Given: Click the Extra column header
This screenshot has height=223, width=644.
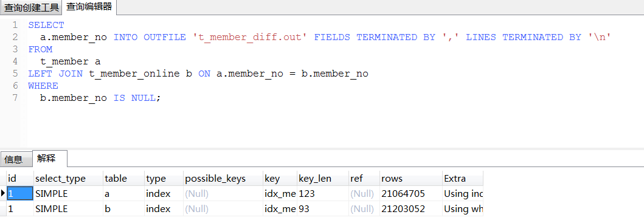Looking at the screenshot, I should pos(462,179).
